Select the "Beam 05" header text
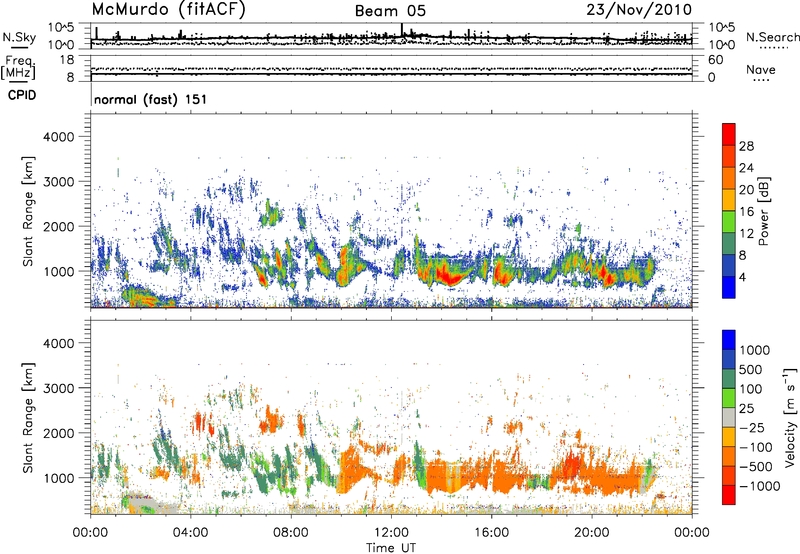This screenshot has height=554, width=800. click(x=390, y=11)
